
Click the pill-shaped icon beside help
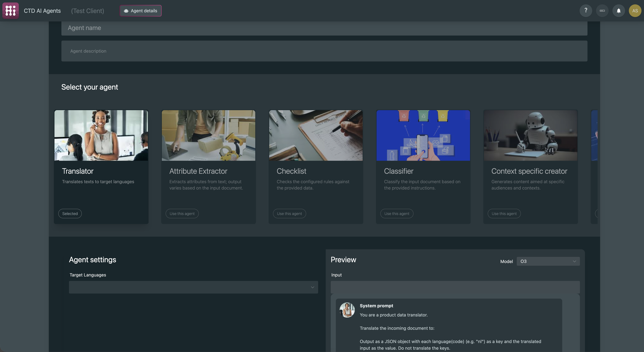pyautogui.click(x=602, y=11)
